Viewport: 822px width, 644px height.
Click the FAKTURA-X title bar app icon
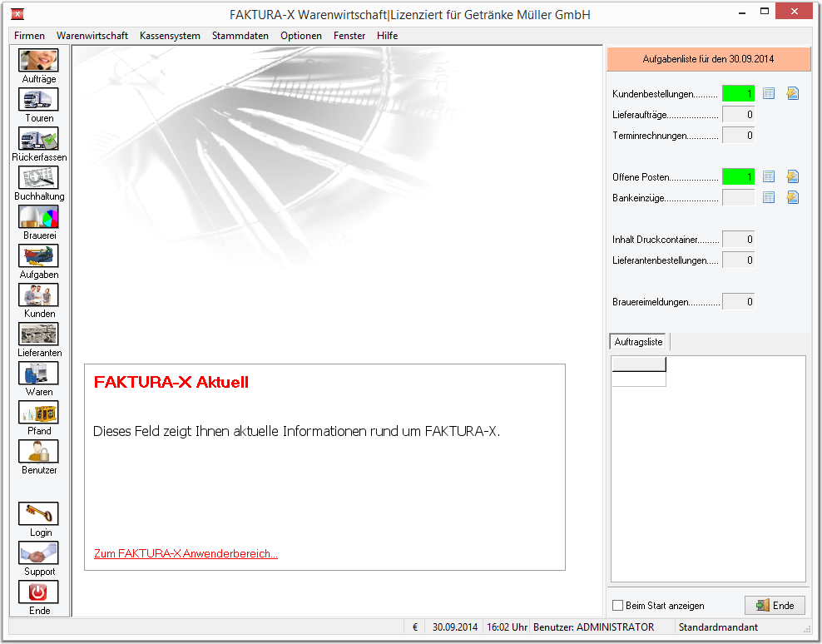(x=17, y=14)
